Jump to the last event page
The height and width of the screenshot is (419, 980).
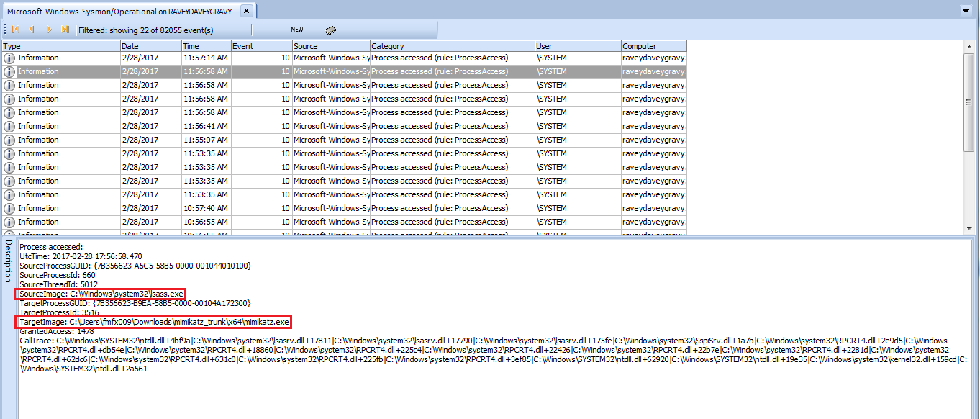point(65,30)
